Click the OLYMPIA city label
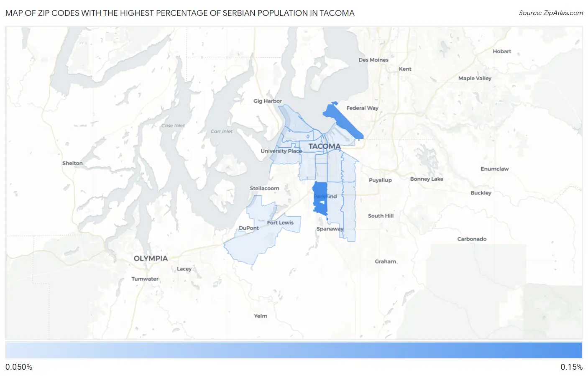588x376 pixels. tap(151, 258)
